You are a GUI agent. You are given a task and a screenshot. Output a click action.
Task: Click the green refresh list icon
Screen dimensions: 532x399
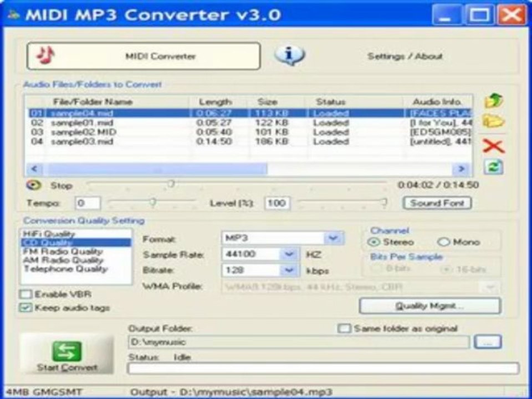pyautogui.click(x=493, y=167)
